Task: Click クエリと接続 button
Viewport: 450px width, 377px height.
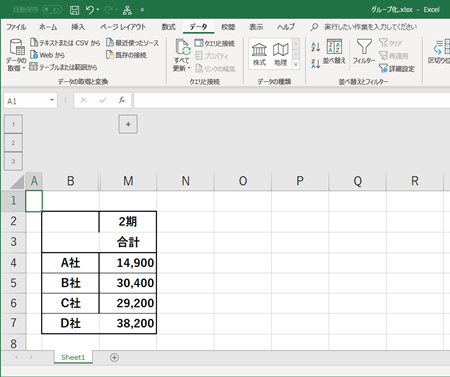Action: (x=215, y=43)
